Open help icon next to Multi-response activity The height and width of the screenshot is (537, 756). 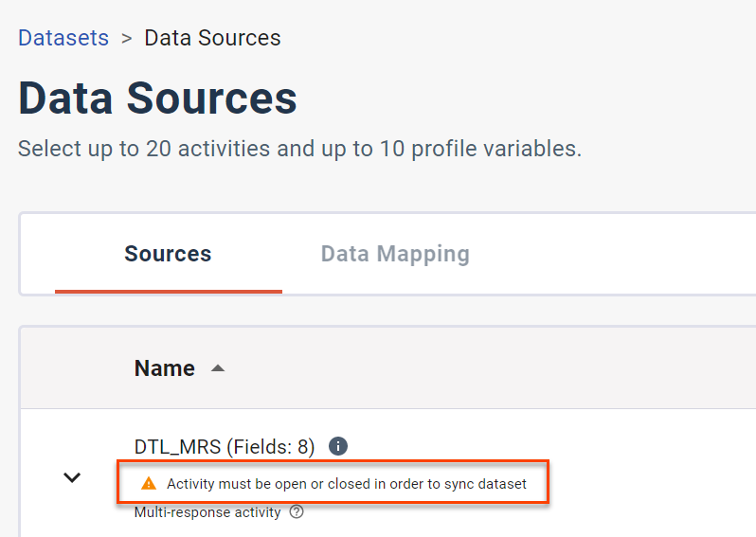[297, 511]
